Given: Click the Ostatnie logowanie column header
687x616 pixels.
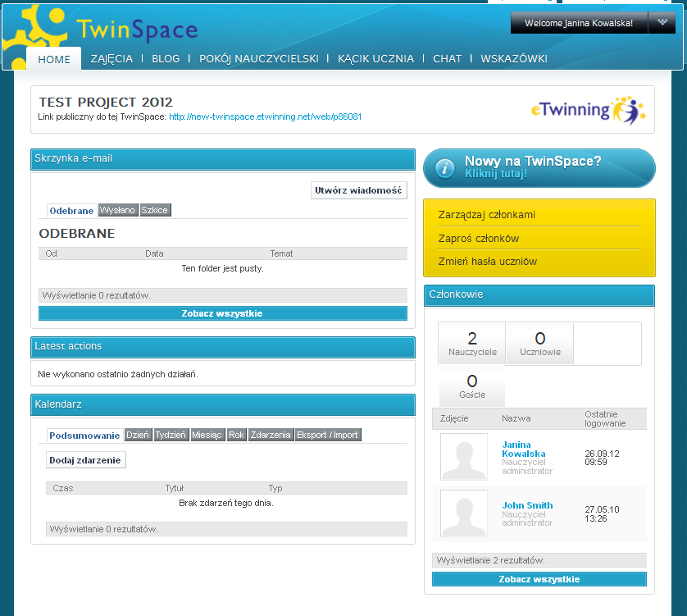Looking at the screenshot, I should point(605,418).
